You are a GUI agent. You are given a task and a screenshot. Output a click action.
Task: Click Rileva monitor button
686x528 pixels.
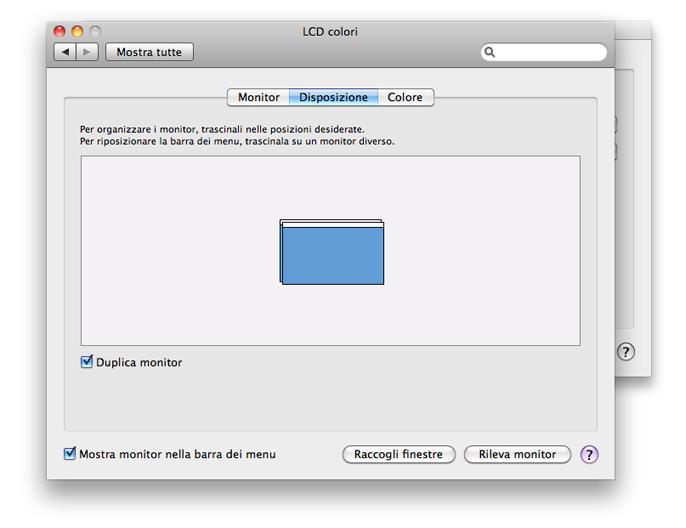pos(517,455)
